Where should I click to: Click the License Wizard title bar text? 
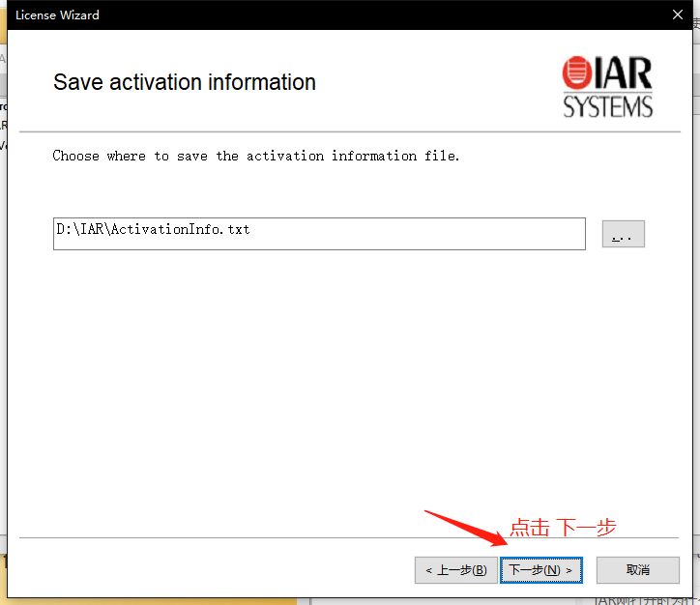tap(57, 15)
